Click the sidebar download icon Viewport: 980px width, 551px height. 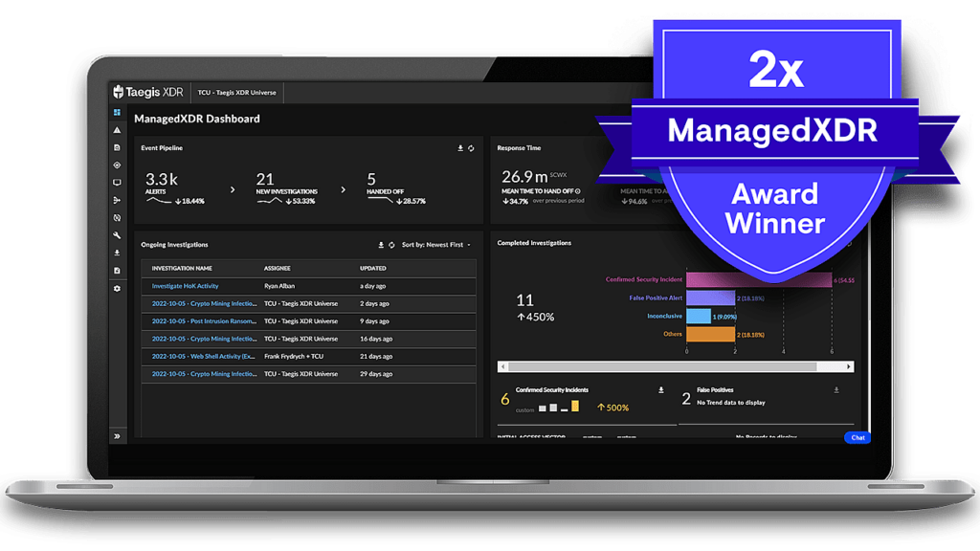tap(117, 253)
